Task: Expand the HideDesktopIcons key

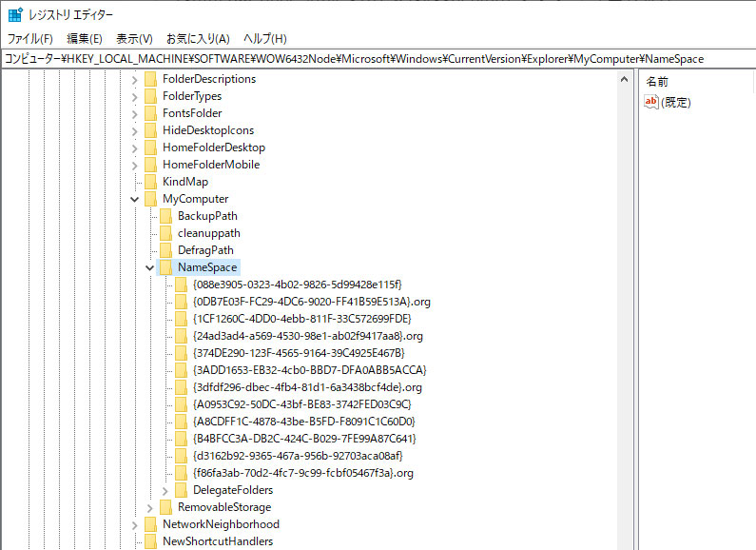Action: [134, 131]
